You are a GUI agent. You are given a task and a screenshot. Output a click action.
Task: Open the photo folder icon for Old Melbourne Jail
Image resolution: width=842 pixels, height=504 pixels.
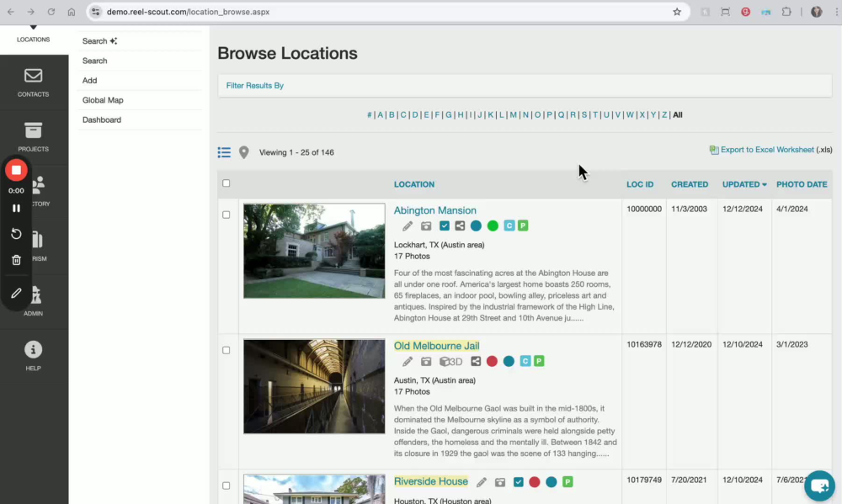tap(426, 361)
